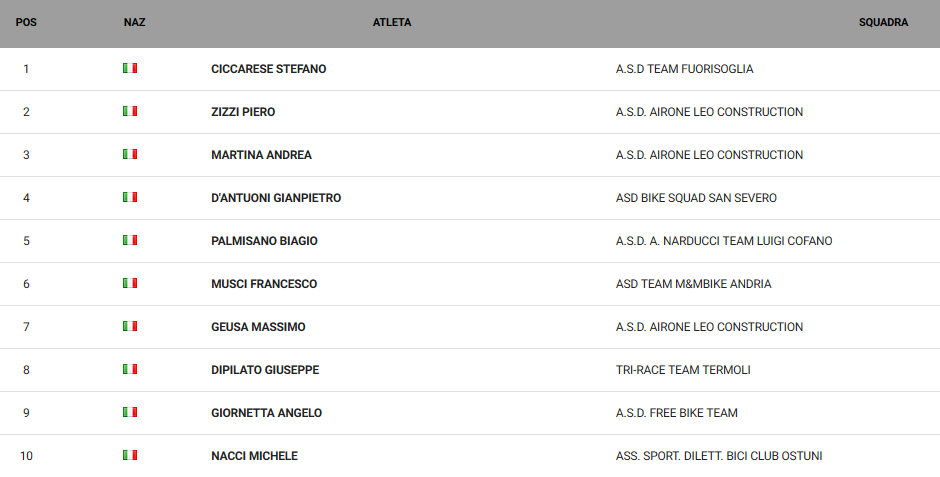Open team Ass. Sport. Dilett. Bici Club Ostuni
Screen dimensions: 940x477
point(719,456)
